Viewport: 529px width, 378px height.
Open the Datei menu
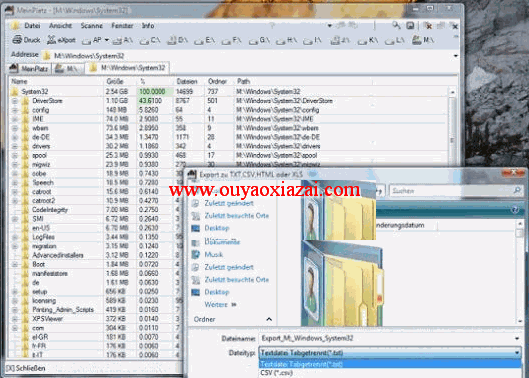coord(32,26)
